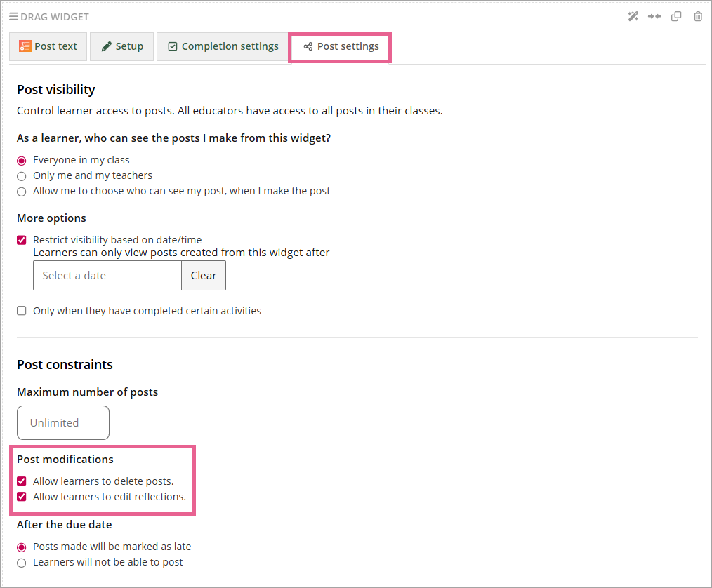
Task: Click the trash delete widget icon
Action: pos(698,17)
